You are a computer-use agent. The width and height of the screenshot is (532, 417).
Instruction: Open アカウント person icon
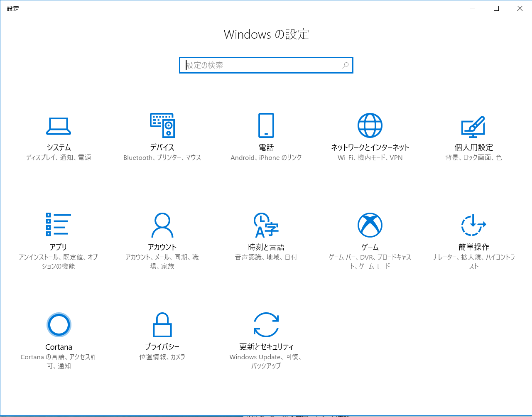(x=162, y=225)
